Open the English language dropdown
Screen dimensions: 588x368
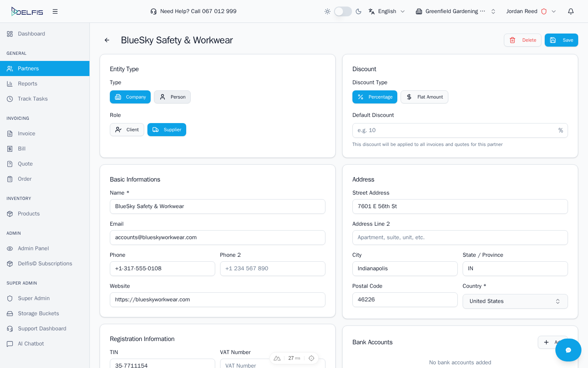[387, 11]
